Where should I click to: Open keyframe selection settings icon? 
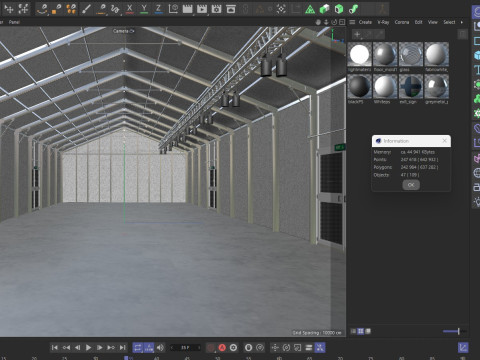[x=233, y=348]
